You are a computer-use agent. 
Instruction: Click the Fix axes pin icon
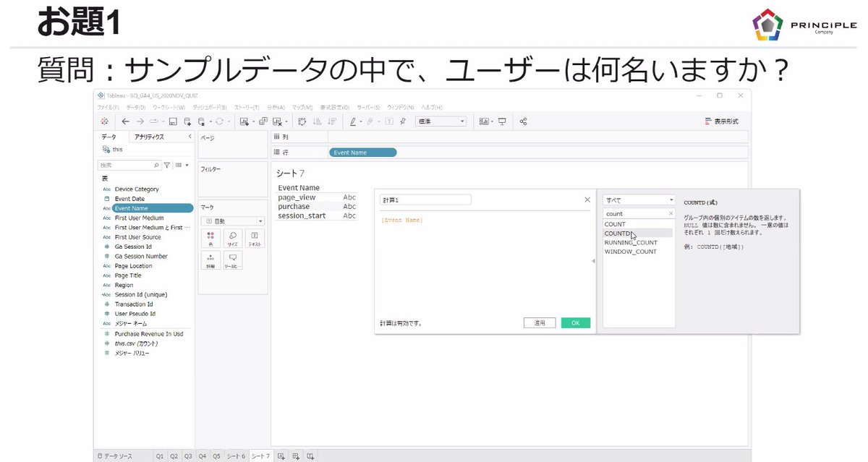click(x=403, y=121)
